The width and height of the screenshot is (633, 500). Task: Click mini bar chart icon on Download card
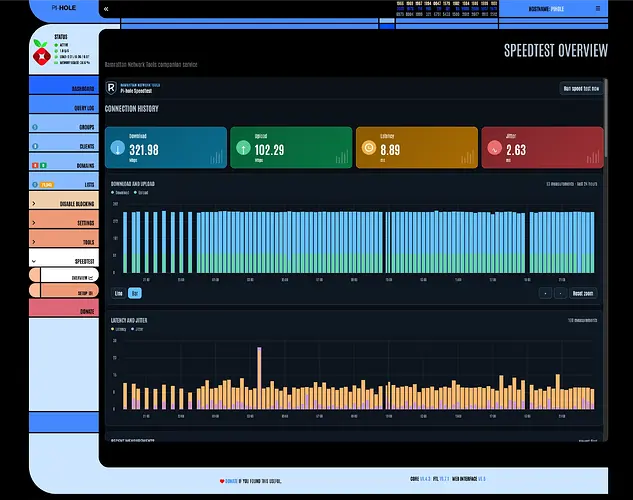coord(216,157)
